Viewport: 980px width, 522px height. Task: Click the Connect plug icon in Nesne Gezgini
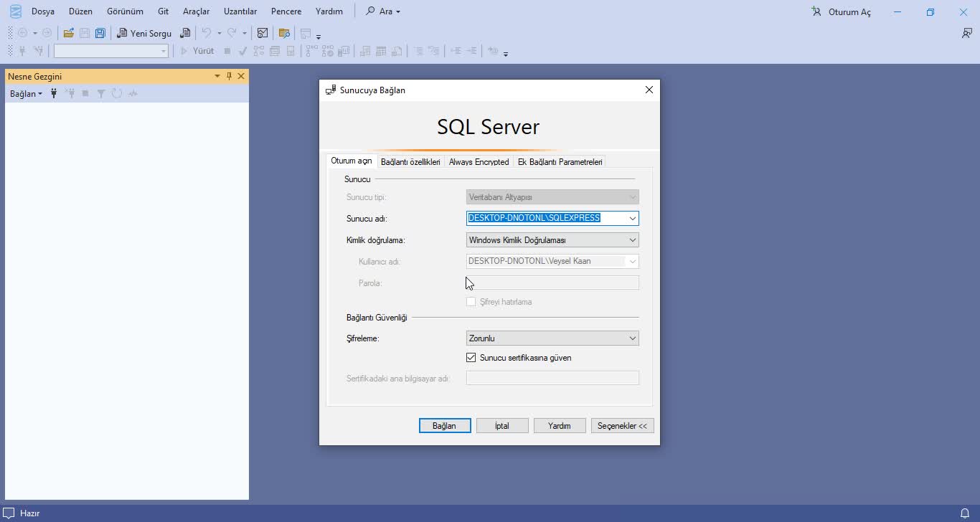54,93
